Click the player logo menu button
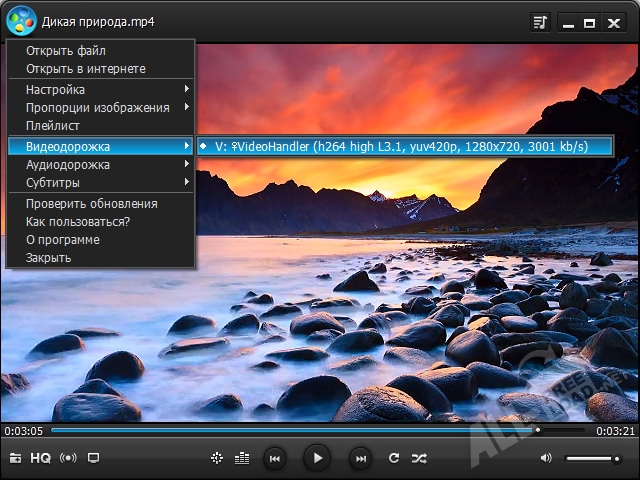This screenshot has height=480, width=640. pyautogui.click(x=21, y=21)
